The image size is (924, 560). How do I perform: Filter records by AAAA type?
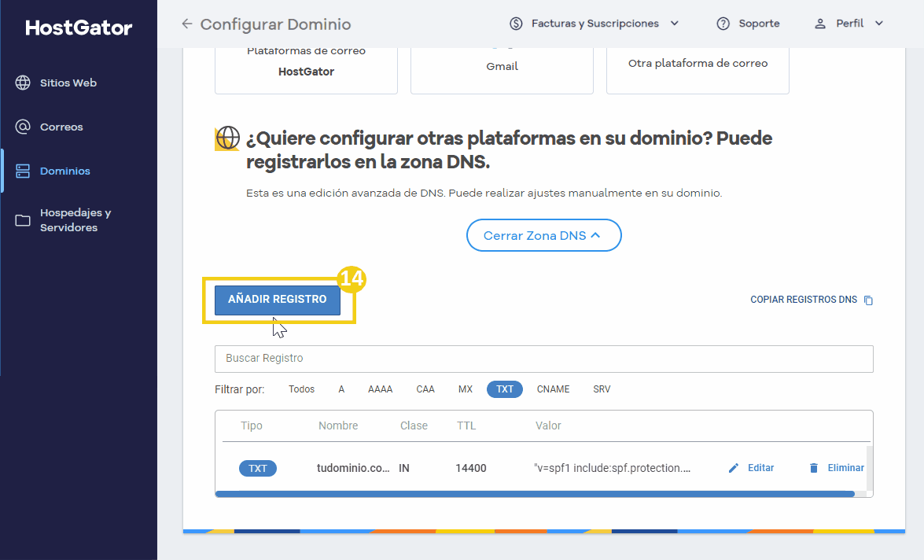click(x=380, y=389)
